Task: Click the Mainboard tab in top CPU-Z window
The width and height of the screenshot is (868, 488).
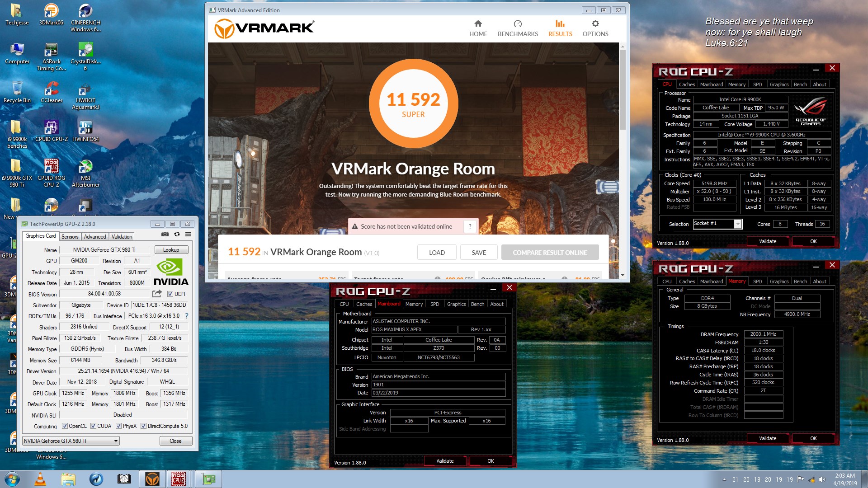Action: pos(711,84)
